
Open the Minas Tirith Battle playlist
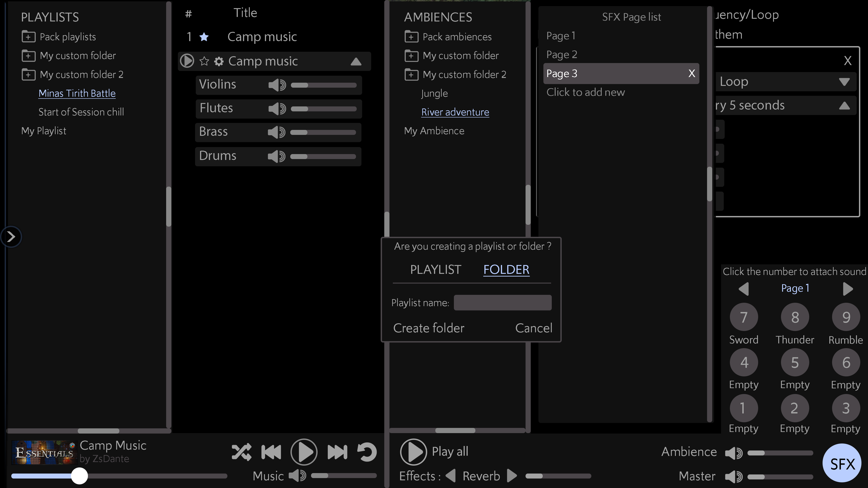(x=77, y=93)
